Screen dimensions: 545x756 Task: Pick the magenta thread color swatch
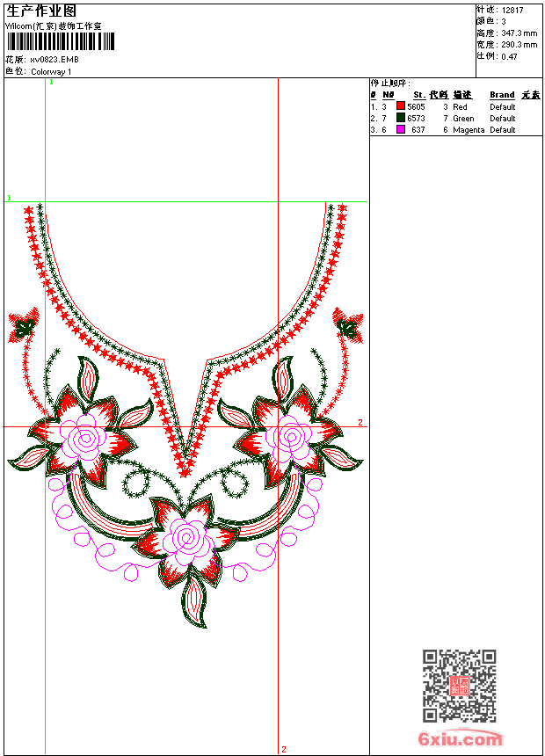tap(401, 129)
